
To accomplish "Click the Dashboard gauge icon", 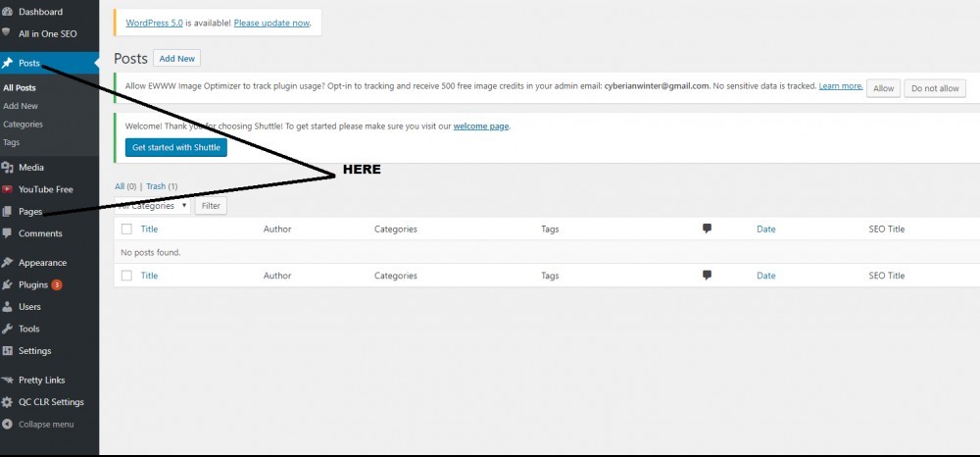I will pyautogui.click(x=8, y=12).
